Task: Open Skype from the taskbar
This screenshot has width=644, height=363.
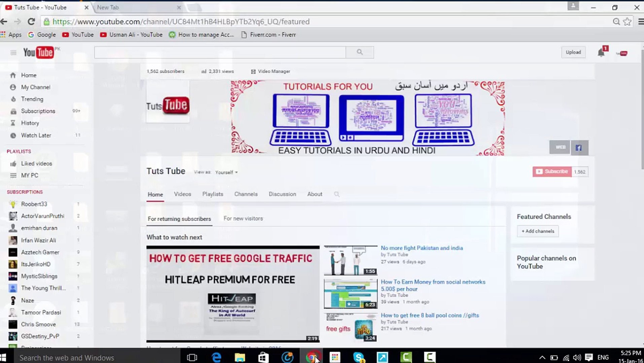Action: click(358, 357)
